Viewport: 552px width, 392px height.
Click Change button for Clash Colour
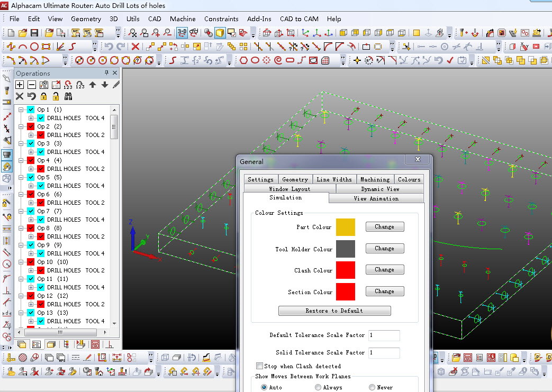(384, 270)
